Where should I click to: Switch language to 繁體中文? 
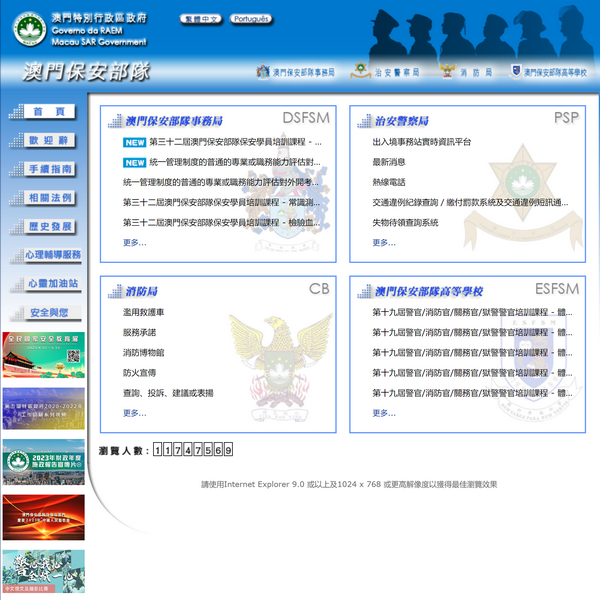[200, 19]
